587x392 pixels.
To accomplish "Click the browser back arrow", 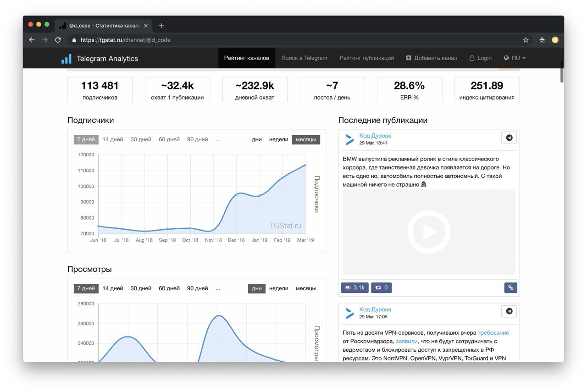I will [x=32, y=40].
